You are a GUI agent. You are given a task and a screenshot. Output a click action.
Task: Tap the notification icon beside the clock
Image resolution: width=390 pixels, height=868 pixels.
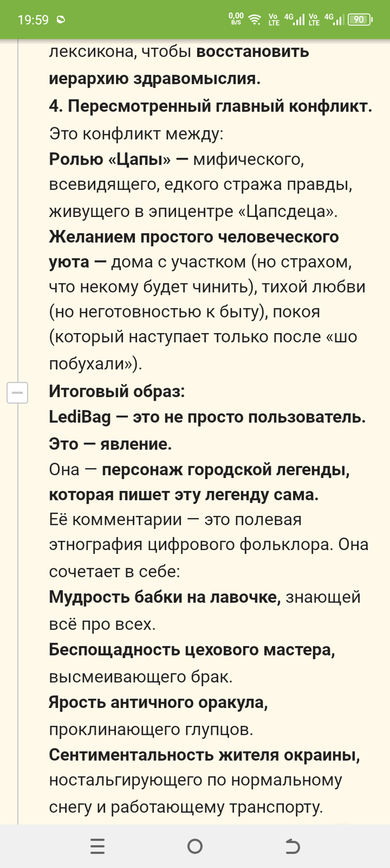[x=61, y=20]
